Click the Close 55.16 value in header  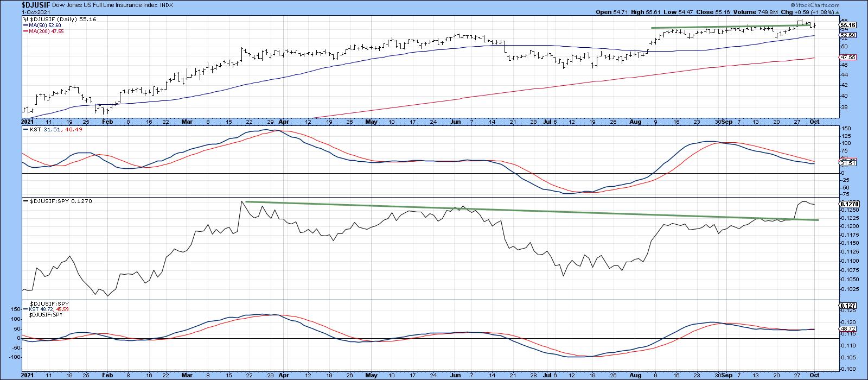click(x=714, y=12)
